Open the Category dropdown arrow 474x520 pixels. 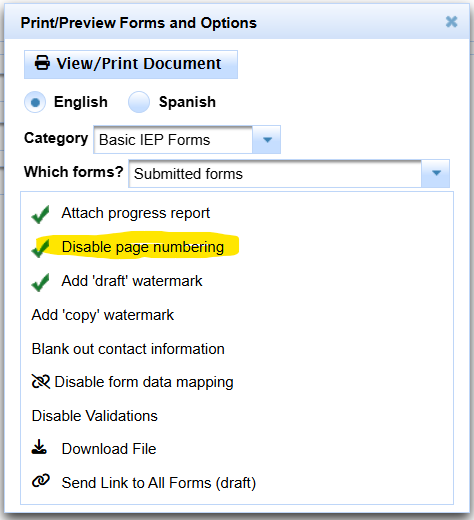[267, 140]
